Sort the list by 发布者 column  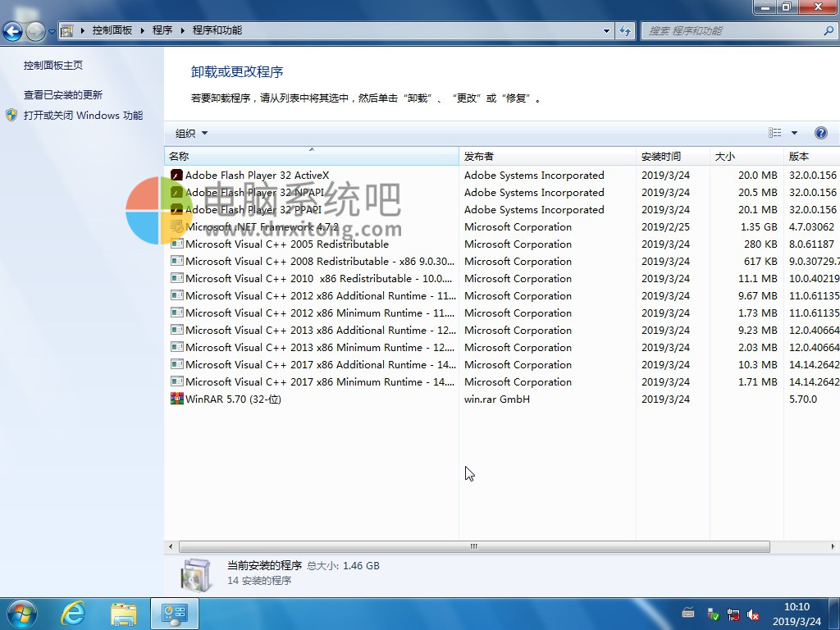pos(546,156)
